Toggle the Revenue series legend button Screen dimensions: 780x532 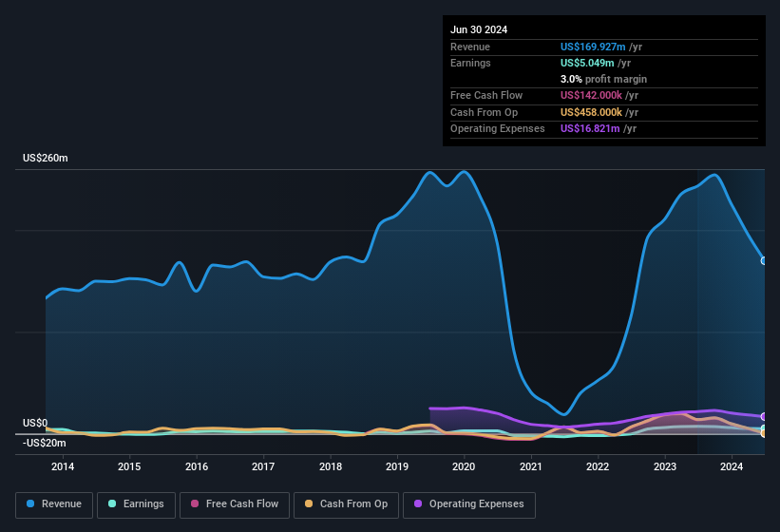pyautogui.click(x=54, y=504)
